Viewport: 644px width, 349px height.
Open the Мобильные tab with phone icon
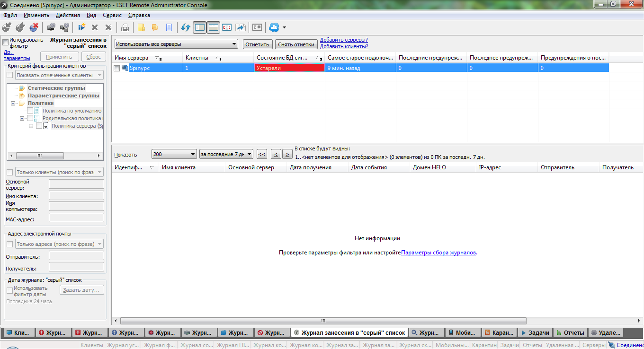point(463,332)
